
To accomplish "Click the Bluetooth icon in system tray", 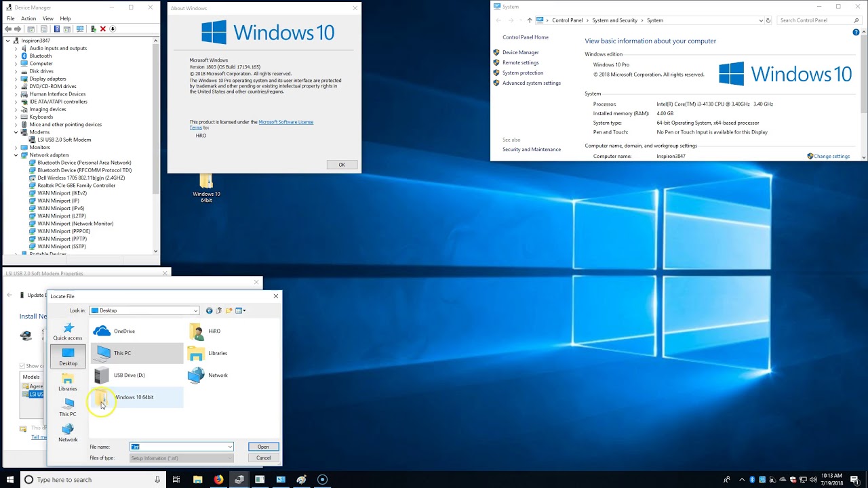I will [x=753, y=479].
